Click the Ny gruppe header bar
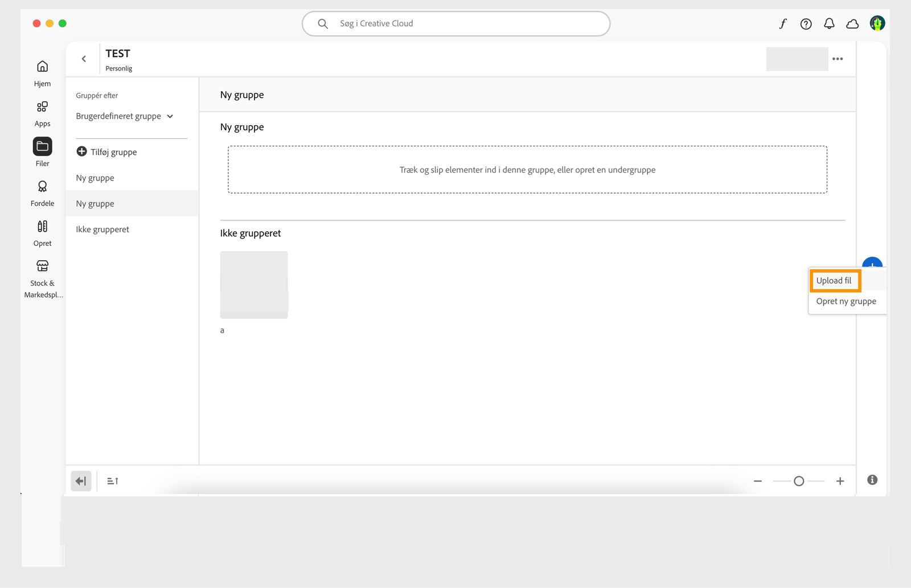 [527, 94]
